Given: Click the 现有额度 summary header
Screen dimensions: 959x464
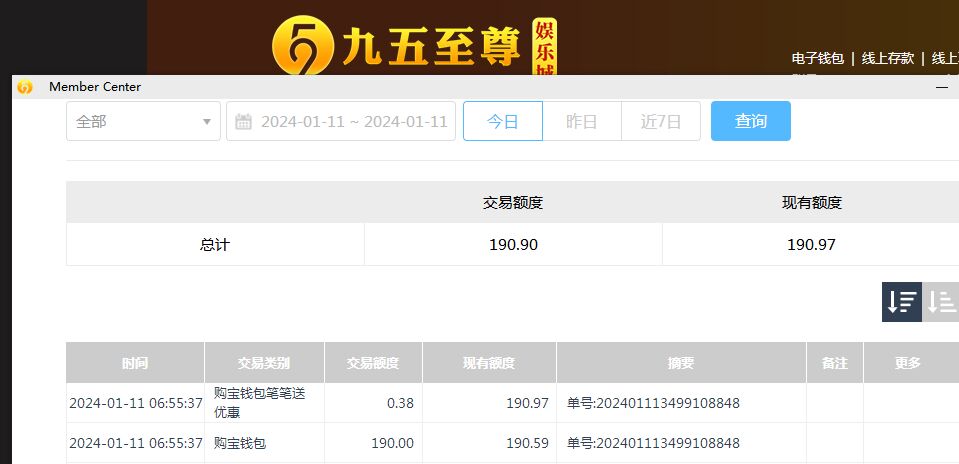Looking at the screenshot, I should pos(812,202).
